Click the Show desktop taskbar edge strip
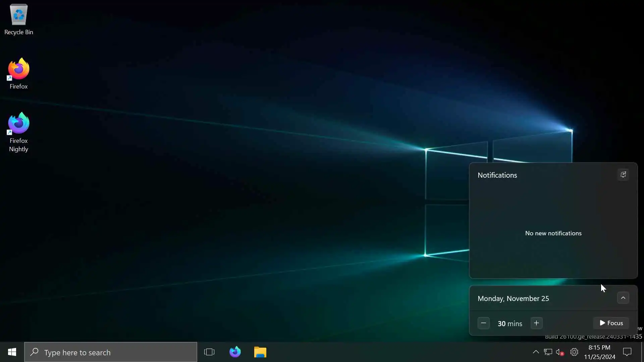644x362 pixels. pyautogui.click(x=642, y=352)
